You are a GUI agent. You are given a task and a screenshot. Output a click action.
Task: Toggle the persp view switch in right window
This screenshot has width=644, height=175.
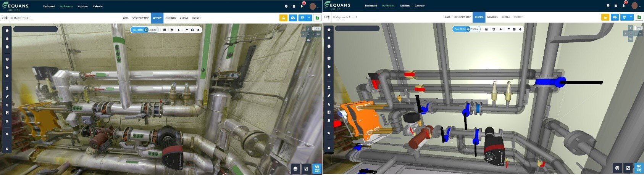tap(638, 28)
